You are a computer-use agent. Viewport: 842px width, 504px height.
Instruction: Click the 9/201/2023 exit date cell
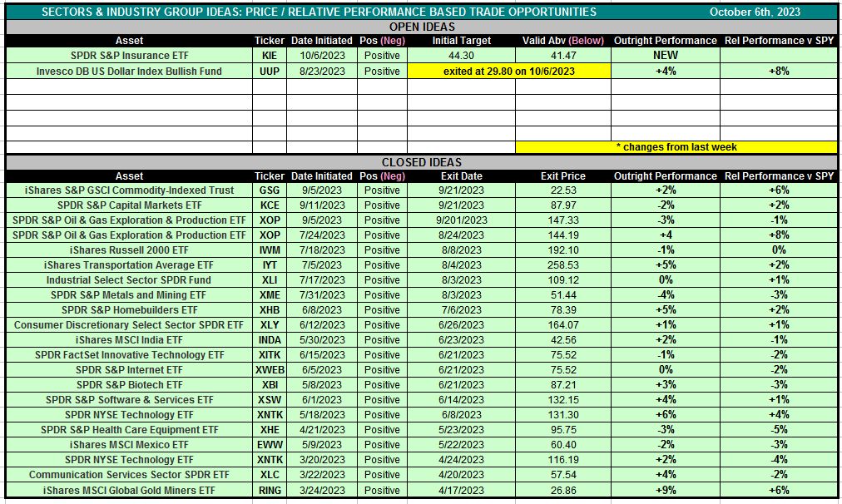[461, 220]
